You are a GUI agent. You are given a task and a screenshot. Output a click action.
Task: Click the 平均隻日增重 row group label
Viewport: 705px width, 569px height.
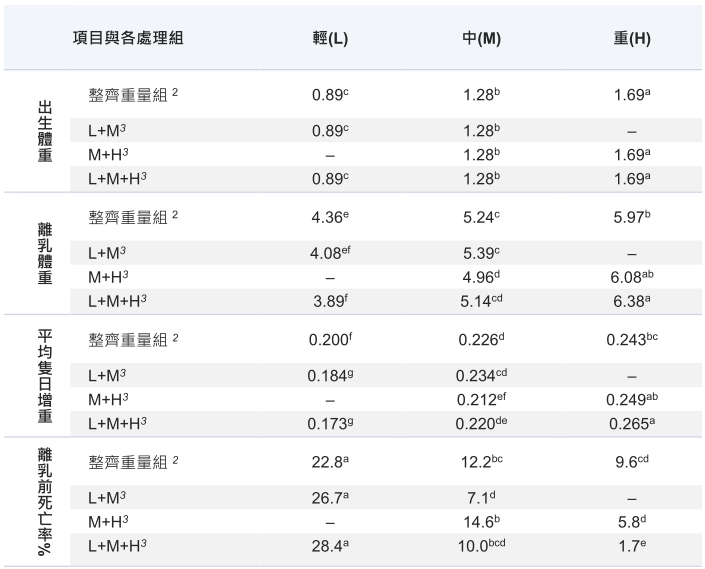tap(45, 375)
